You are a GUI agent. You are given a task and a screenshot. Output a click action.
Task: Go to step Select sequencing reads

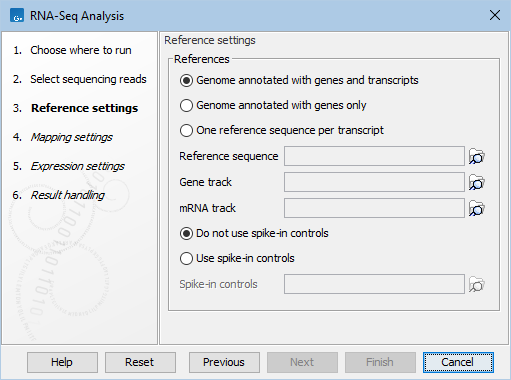(88, 79)
